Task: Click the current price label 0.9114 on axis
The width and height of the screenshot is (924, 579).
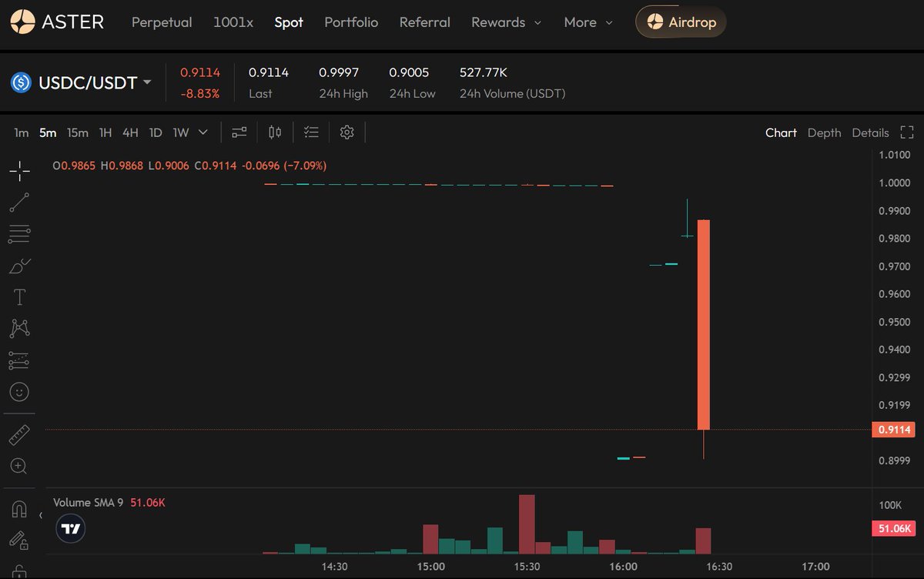Action: point(893,430)
